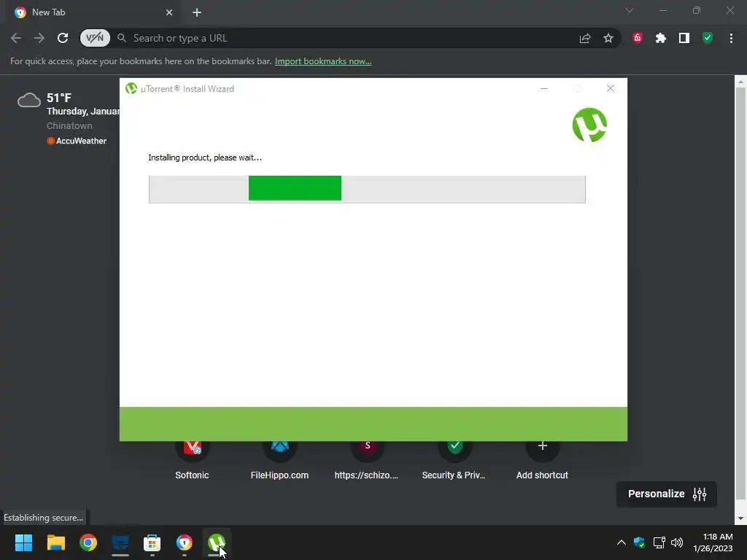Reload the current page
Screen dimensions: 747x560
click(x=63, y=38)
